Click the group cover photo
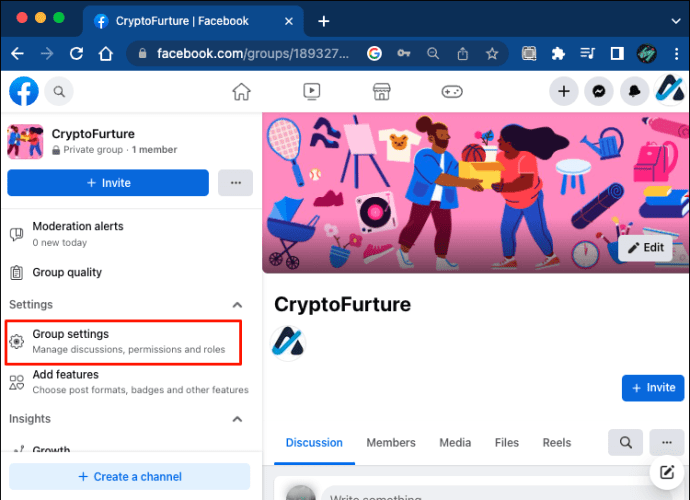 pos(475,193)
